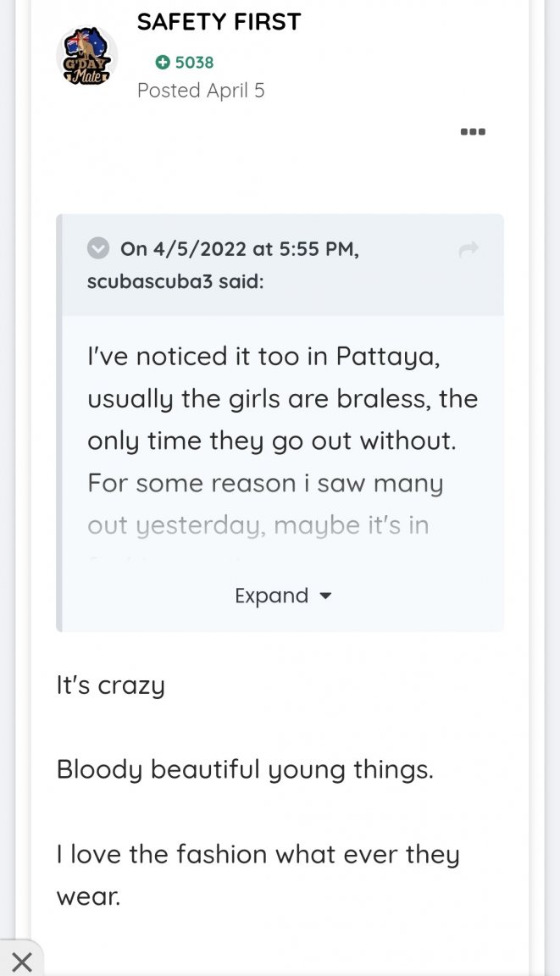Screen dimensions: 560x976
Task: Click the "It's crazy" reply line
Action: [110, 685]
